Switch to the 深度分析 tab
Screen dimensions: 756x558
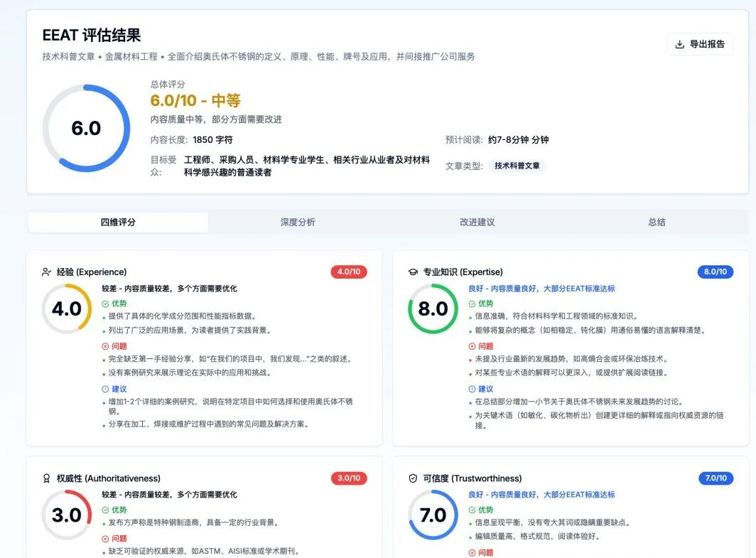point(298,222)
